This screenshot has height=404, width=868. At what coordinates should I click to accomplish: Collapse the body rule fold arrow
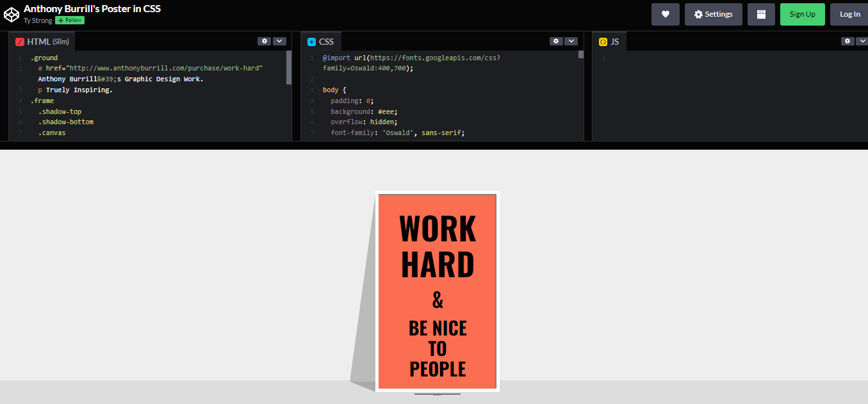tap(318, 90)
